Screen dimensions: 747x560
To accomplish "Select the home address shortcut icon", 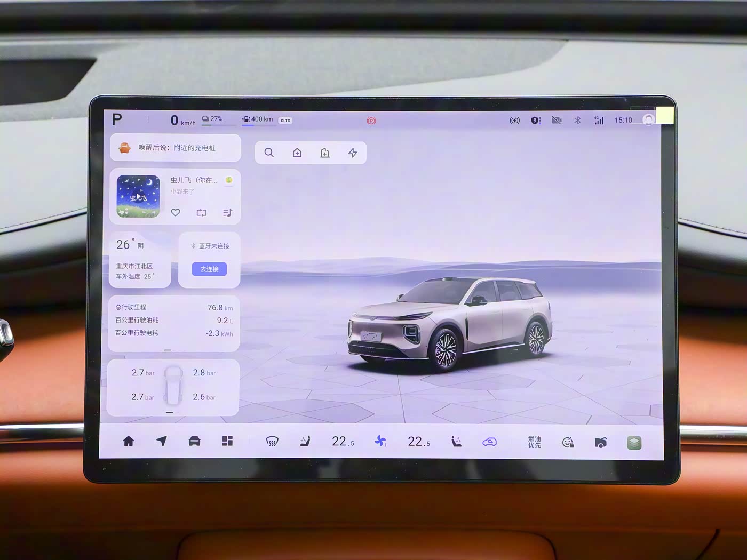I will (x=297, y=153).
